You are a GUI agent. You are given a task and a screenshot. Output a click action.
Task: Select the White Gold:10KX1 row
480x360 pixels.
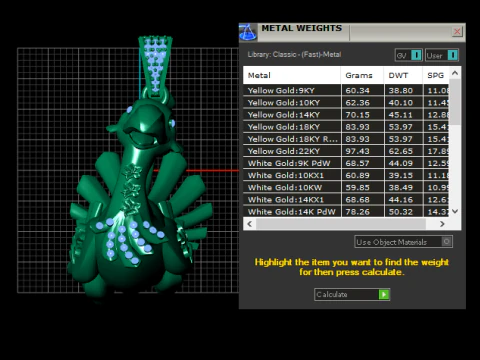pyautogui.click(x=346, y=175)
